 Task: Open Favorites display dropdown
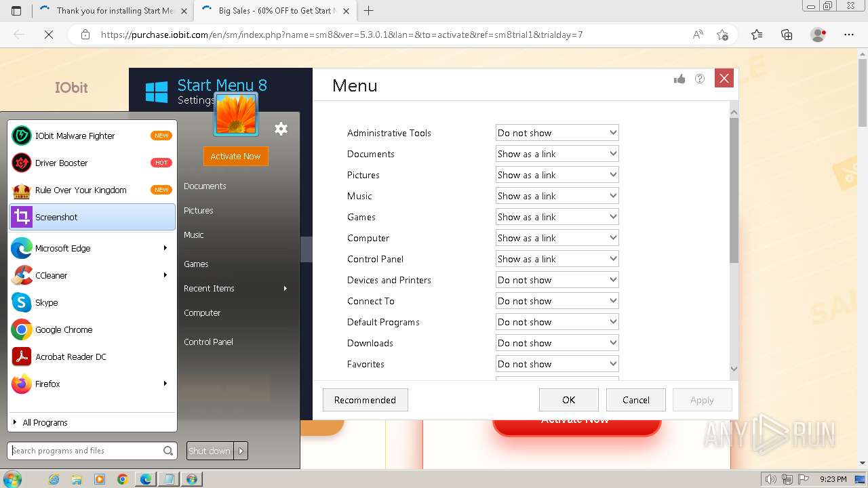tap(557, 364)
